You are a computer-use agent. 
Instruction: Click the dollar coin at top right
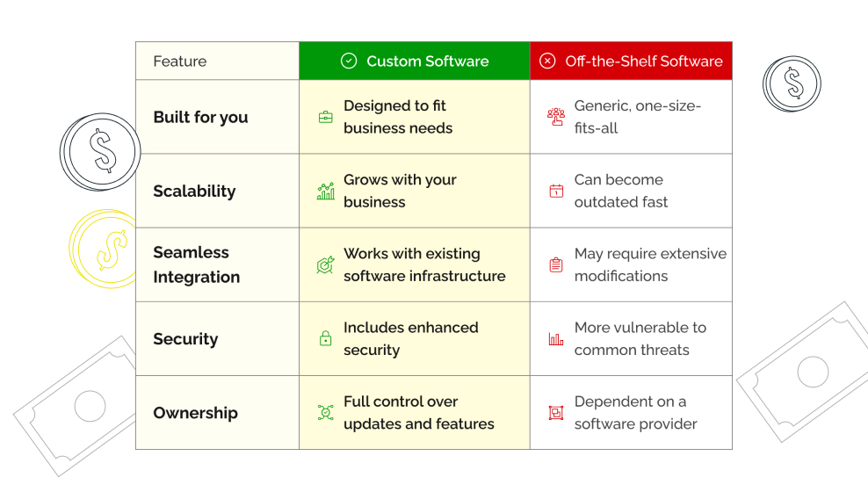tap(792, 83)
